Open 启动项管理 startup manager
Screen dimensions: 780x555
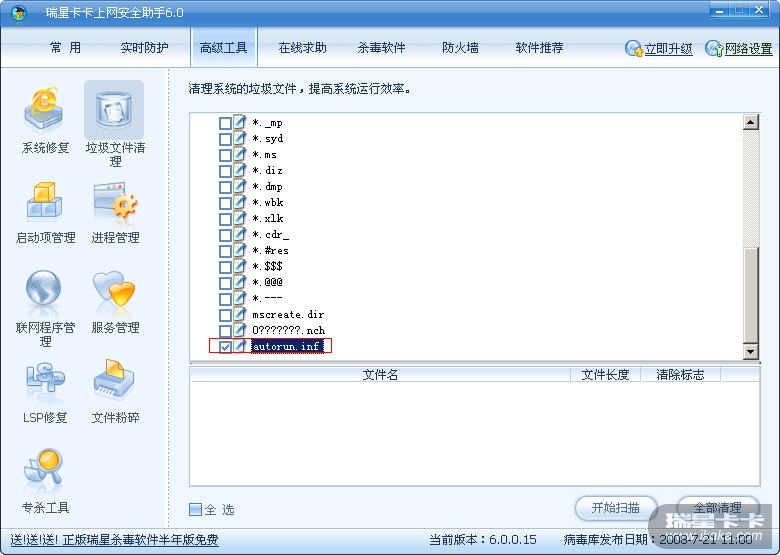tap(45, 213)
